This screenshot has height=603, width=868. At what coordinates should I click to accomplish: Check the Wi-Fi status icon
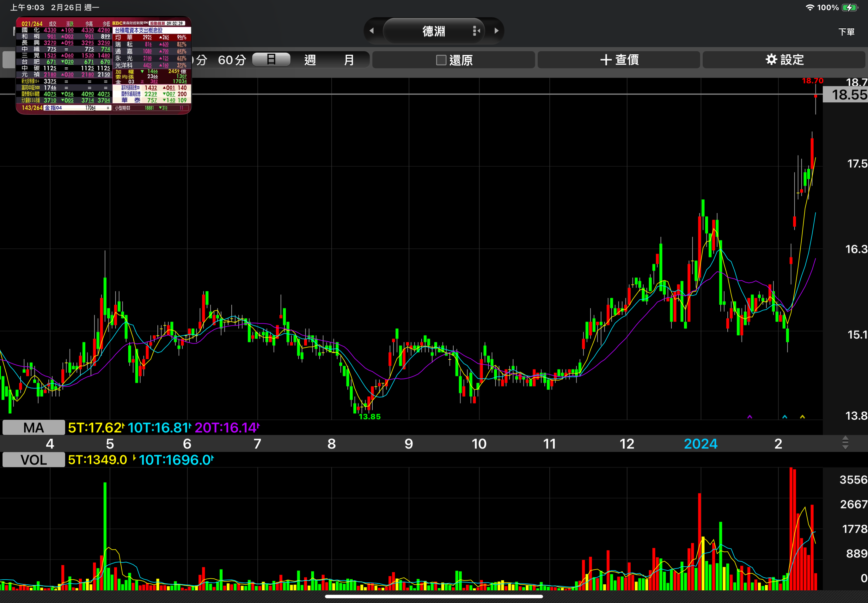pos(810,8)
